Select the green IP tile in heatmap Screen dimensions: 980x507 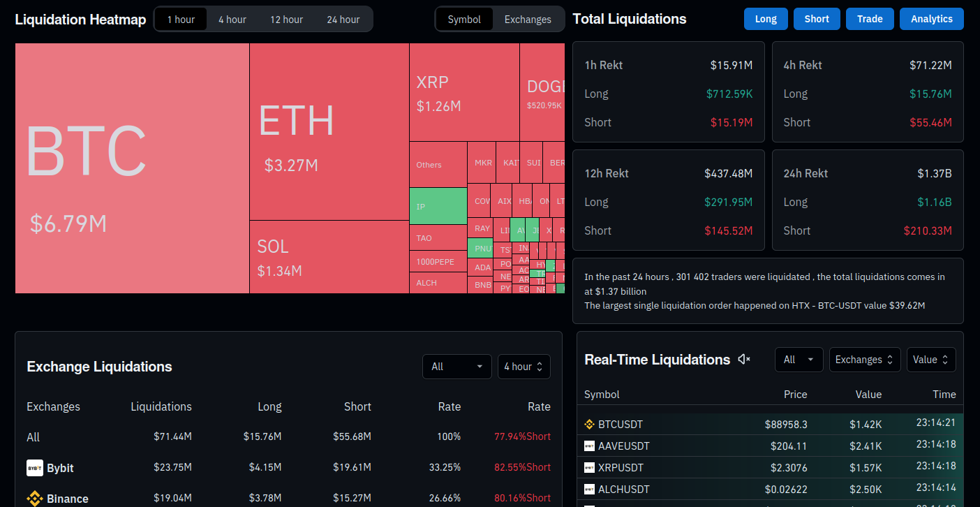click(x=438, y=206)
